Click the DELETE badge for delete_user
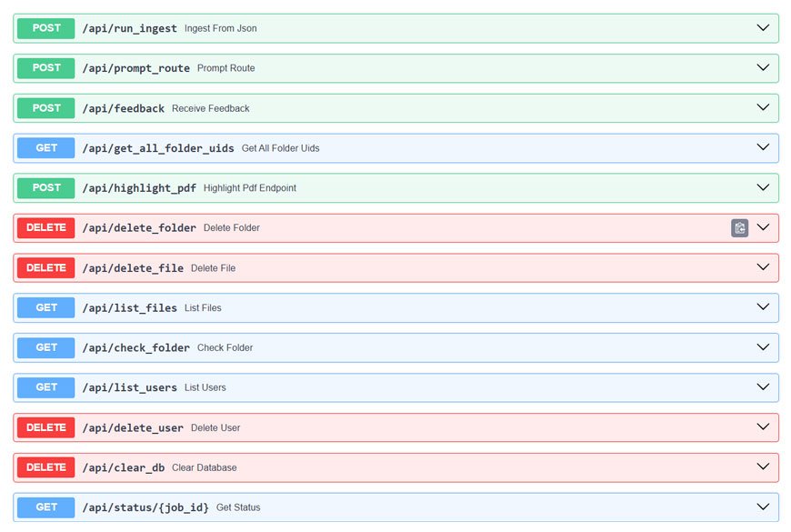Viewport: 791px width, 532px height. pos(46,427)
